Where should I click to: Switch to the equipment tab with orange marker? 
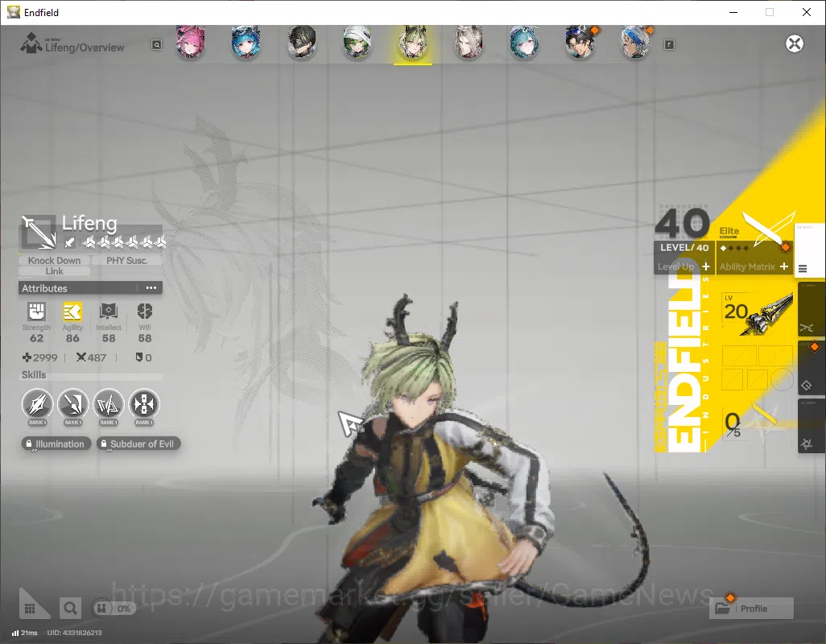click(810, 368)
